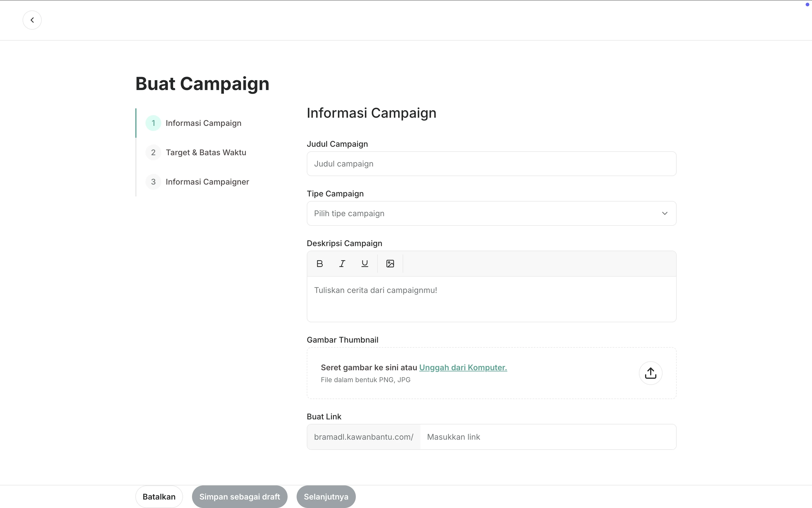Click into the campaign description text area

pyautogui.click(x=491, y=299)
